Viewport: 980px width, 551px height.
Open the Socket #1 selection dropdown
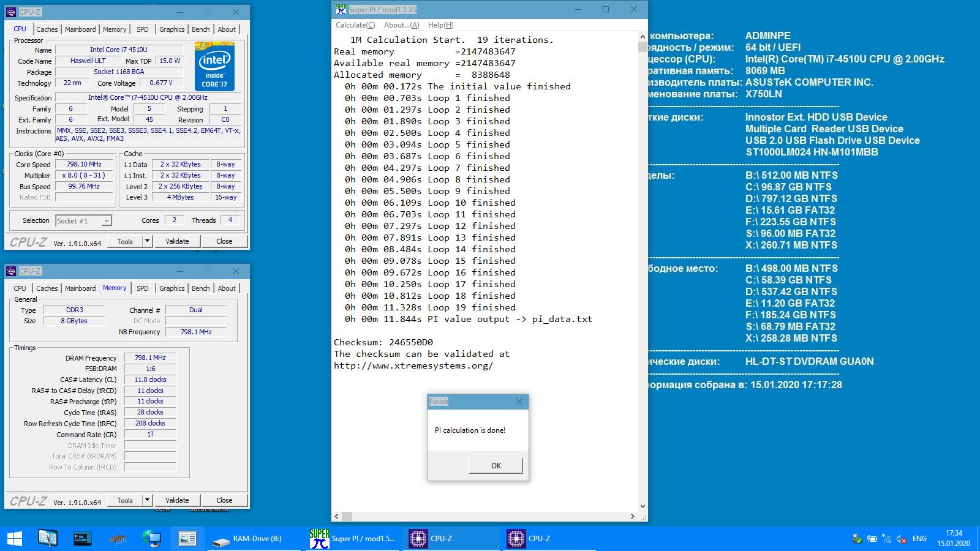[x=107, y=221]
